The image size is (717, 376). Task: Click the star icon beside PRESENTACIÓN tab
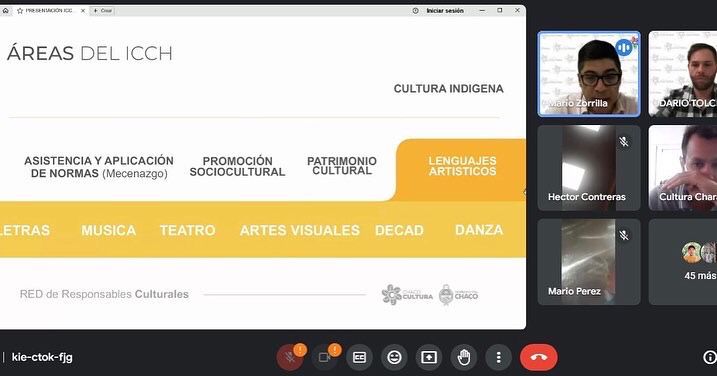[20, 11]
